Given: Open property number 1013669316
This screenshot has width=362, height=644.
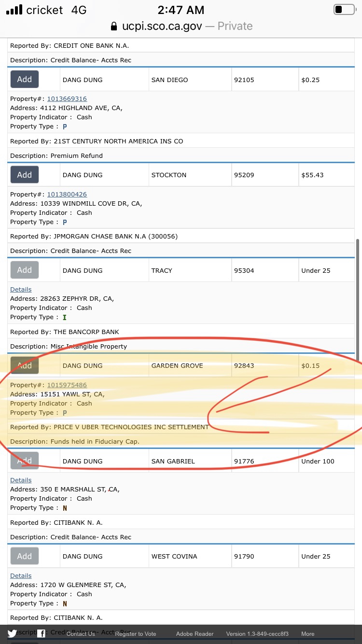Looking at the screenshot, I should tap(67, 99).
